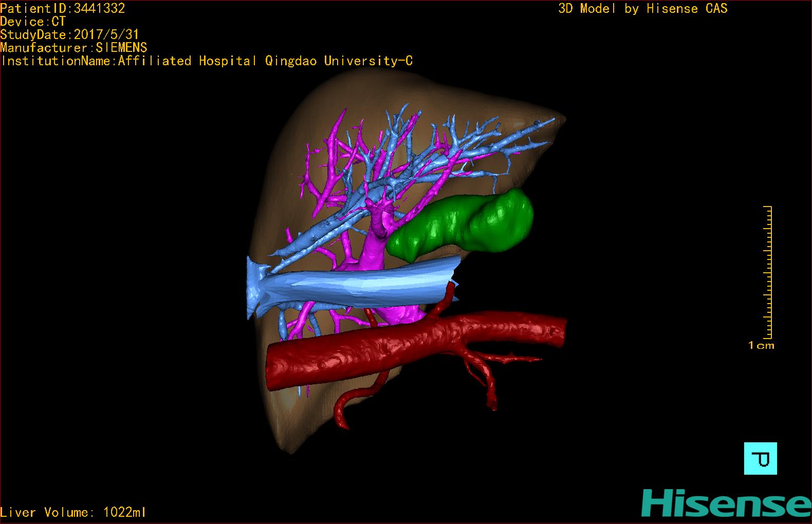
Task: Click the 'StudyDate:2017/5/31' text
Action: click(x=69, y=34)
